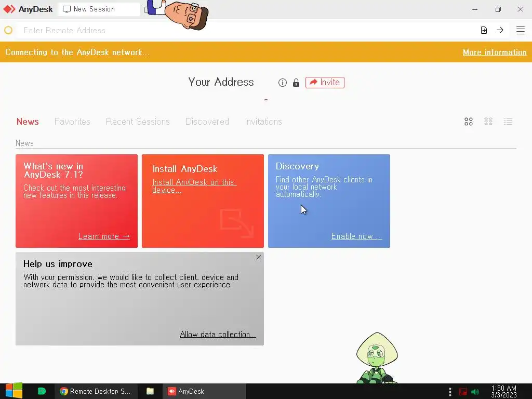
Task: Open the file transfer browse icon
Action: click(484, 30)
